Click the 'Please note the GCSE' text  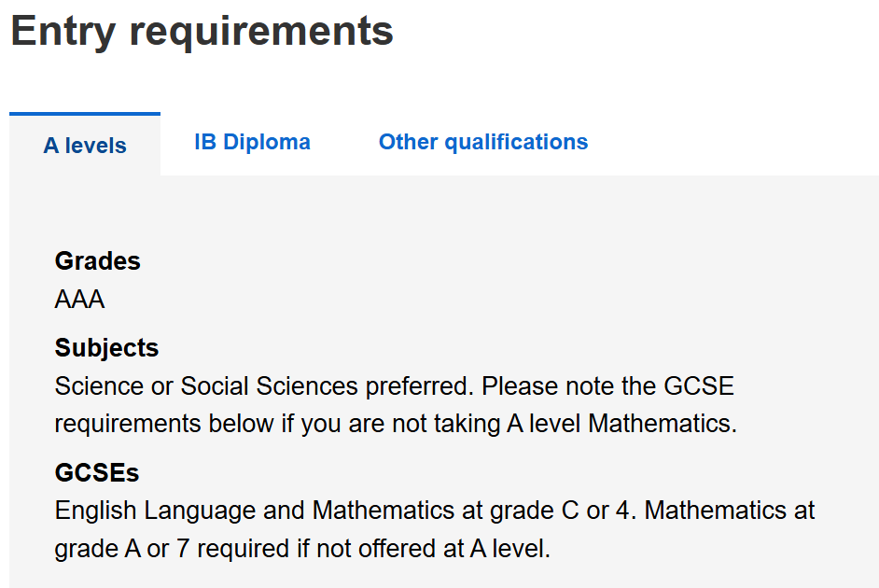[607, 386]
